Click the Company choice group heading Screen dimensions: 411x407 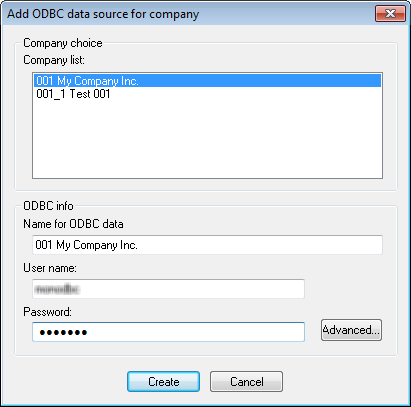tap(63, 43)
